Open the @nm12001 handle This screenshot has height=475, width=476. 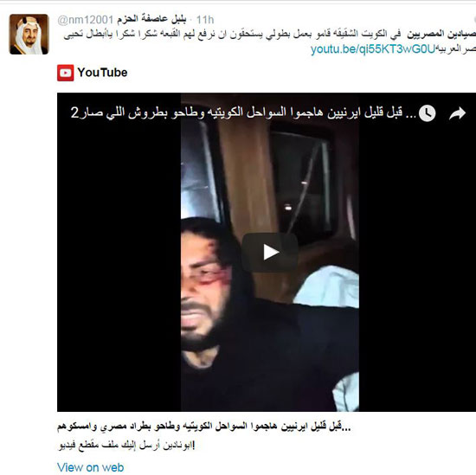[x=86, y=20]
